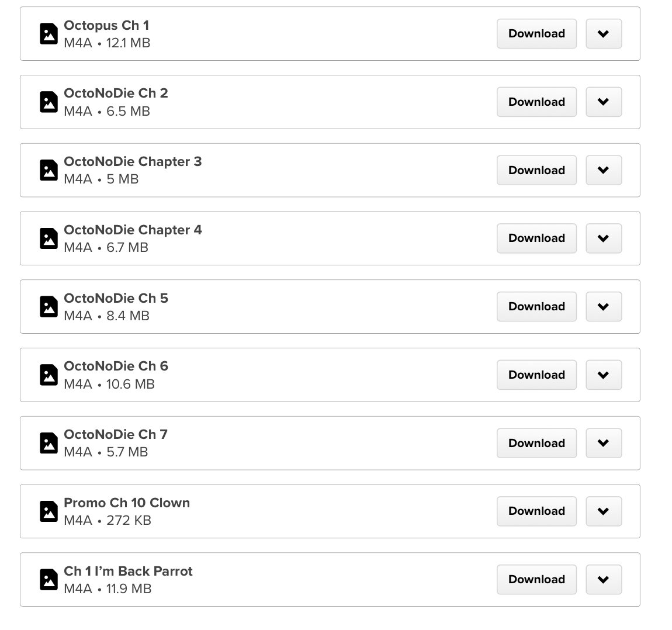Open the chevron menu for OctoNoDie Chapter 3

(x=603, y=170)
